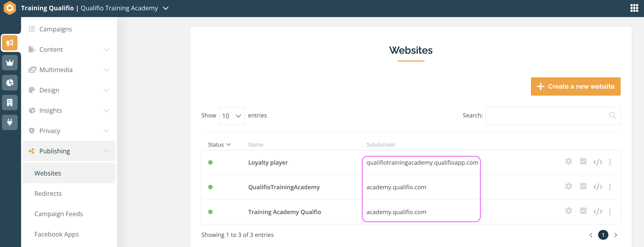
Task: Sort by Name column header
Action: coord(256,145)
